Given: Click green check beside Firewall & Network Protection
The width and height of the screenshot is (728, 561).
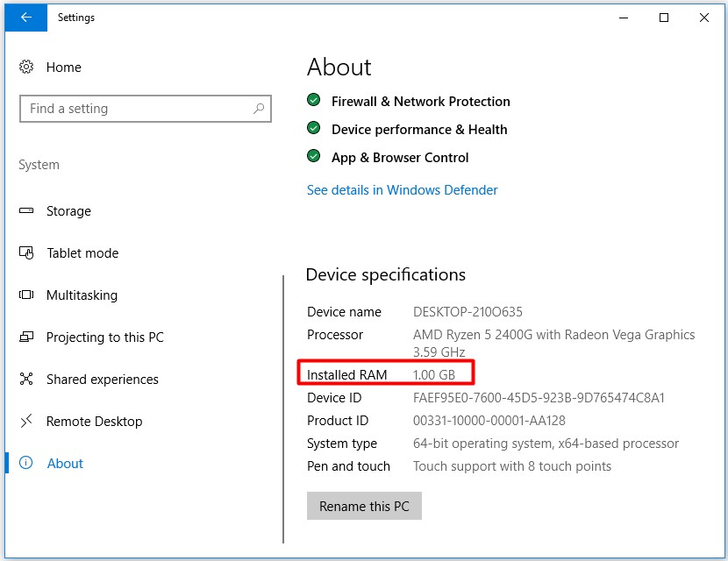Looking at the screenshot, I should 314,101.
